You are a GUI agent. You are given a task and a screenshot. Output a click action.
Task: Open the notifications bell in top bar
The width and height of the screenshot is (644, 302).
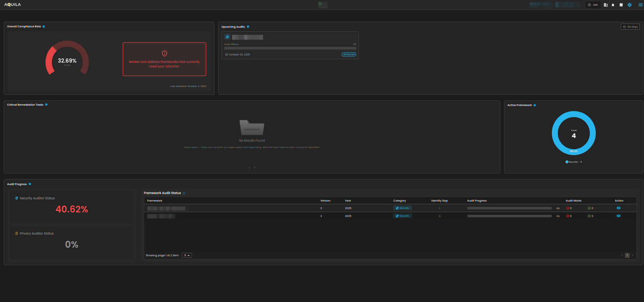[613, 5]
